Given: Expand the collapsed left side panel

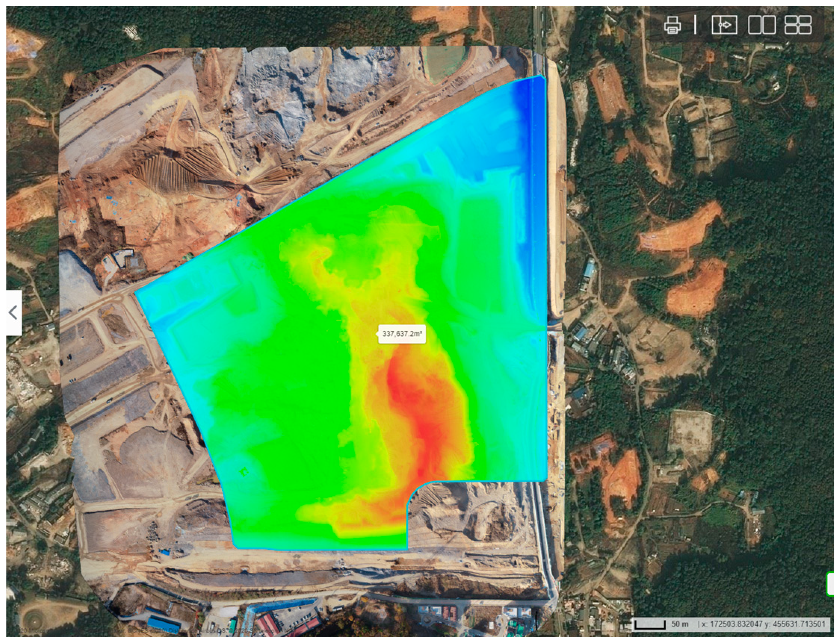Looking at the screenshot, I should click(13, 312).
